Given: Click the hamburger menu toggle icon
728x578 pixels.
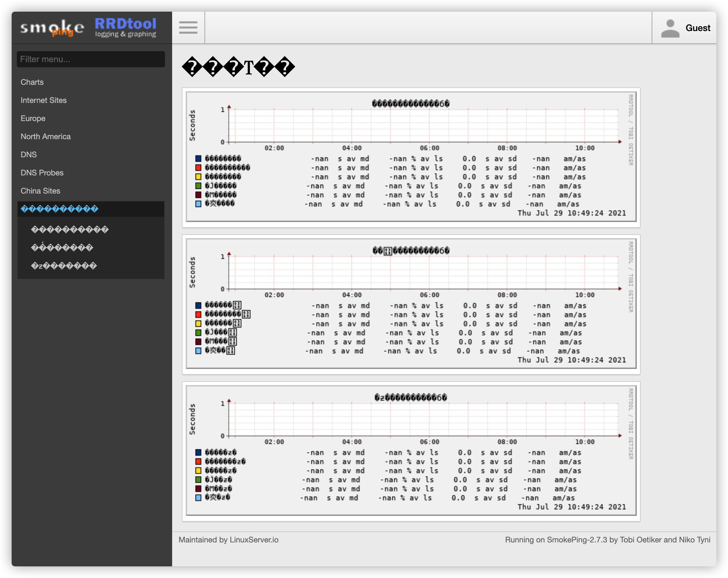Looking at the screenshot, I should 188,28.
